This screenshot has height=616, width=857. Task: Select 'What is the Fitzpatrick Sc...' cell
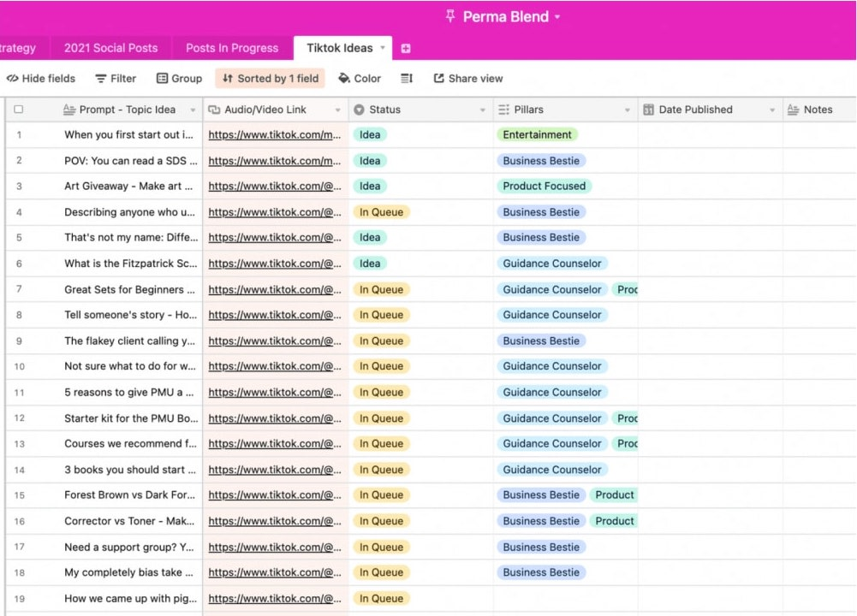pos(131,264)
